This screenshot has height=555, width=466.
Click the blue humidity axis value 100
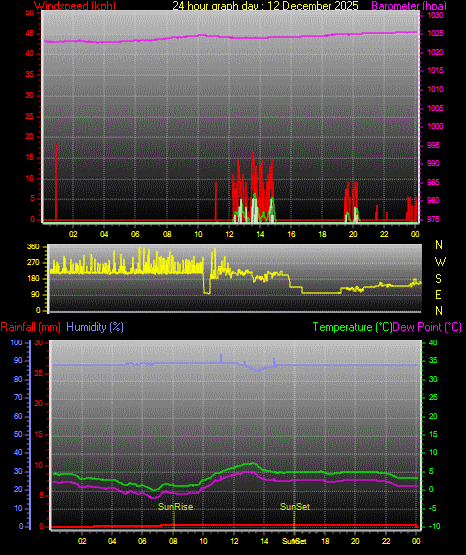[x=17, y=343]
